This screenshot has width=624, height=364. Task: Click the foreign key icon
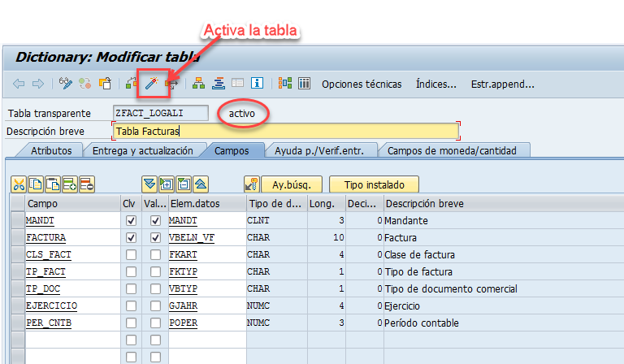tap(252, 184)
